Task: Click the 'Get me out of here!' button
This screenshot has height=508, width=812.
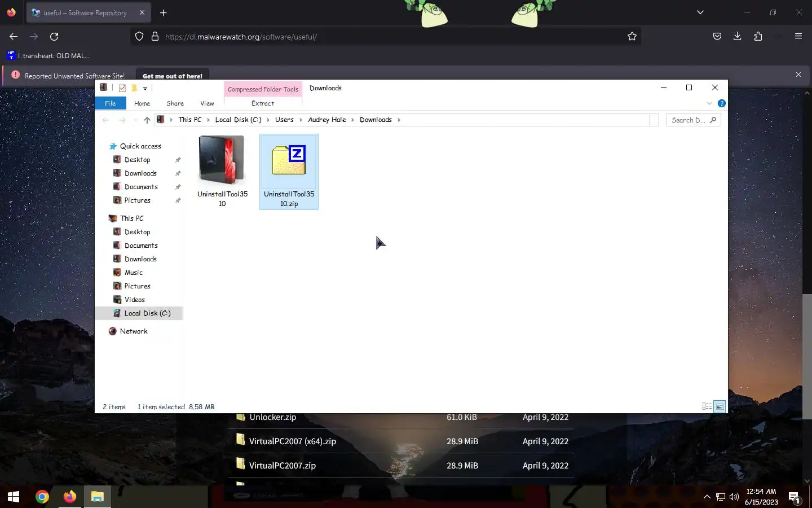Action: pyautogui.click(x=173, y=76)
